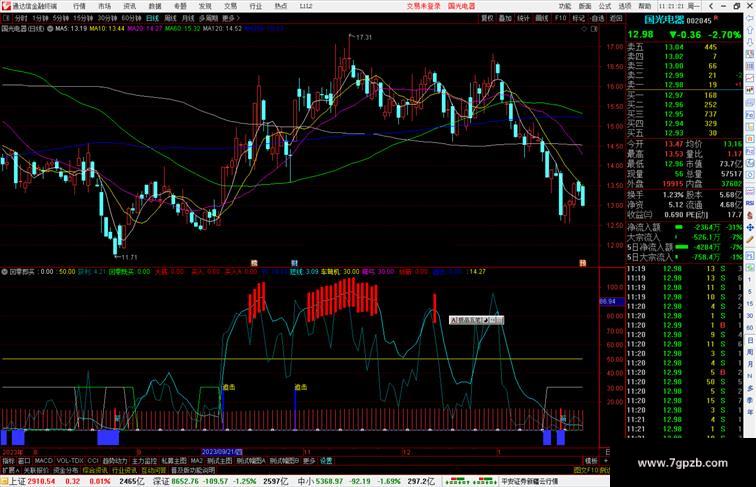Click the 11.71 low price label

pyautogui.click(x=129, y=257)
